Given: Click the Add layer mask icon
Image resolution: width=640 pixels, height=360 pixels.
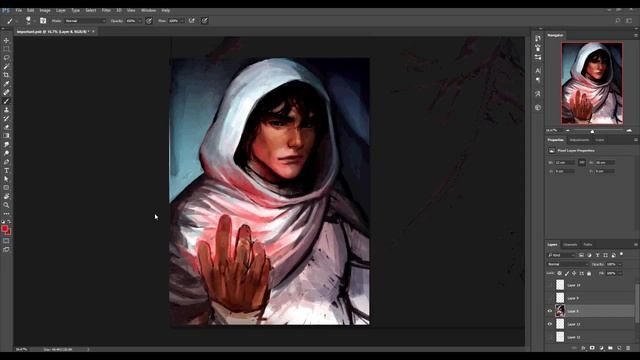Looking at the screenshot, I should point(592,348).
